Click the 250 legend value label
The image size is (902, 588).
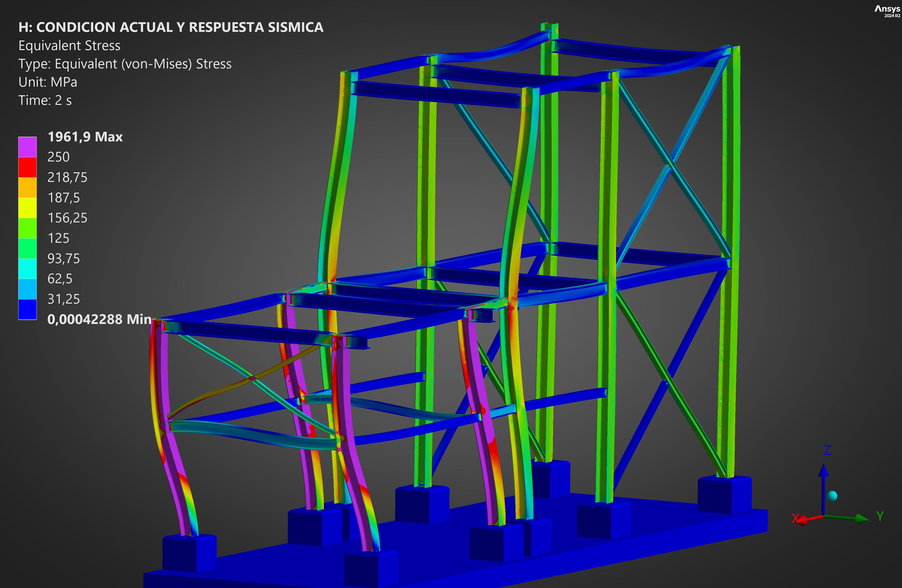point(58,157)
